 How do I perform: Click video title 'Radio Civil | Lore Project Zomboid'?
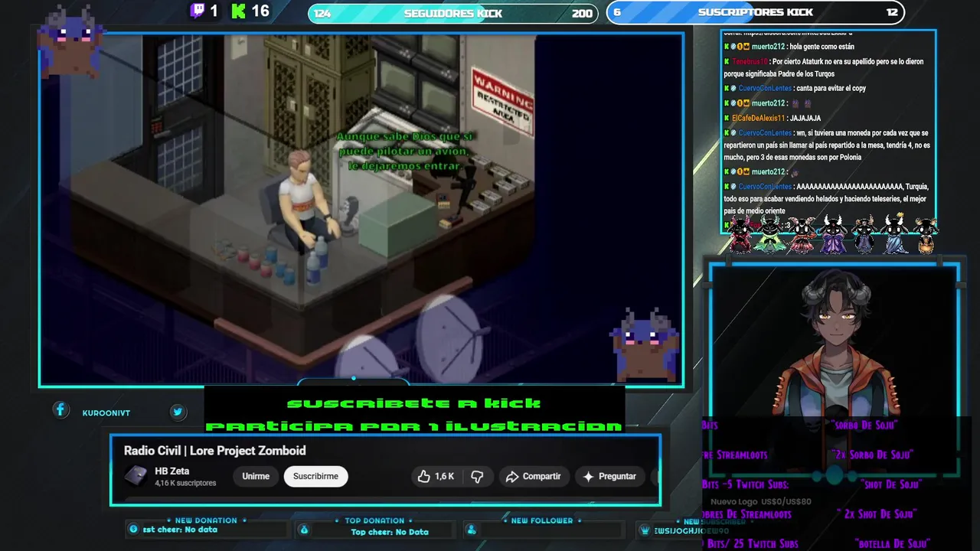pyautogui.click(x=215, y=451)
